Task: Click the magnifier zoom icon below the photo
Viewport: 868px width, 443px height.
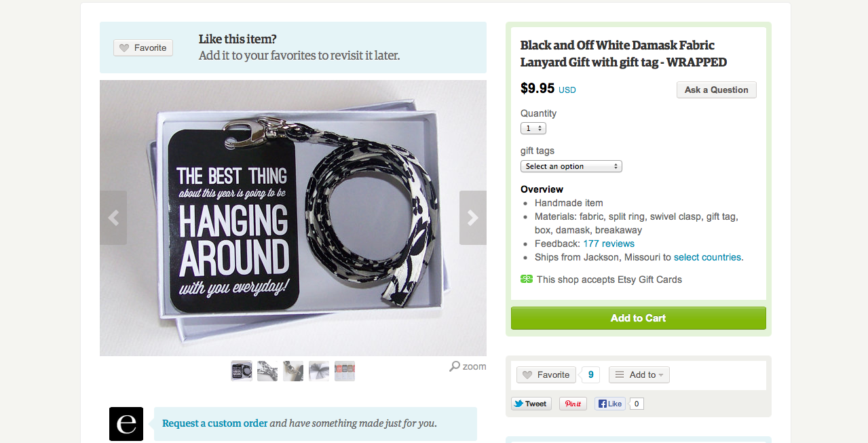Action: [x=455, y=366]
